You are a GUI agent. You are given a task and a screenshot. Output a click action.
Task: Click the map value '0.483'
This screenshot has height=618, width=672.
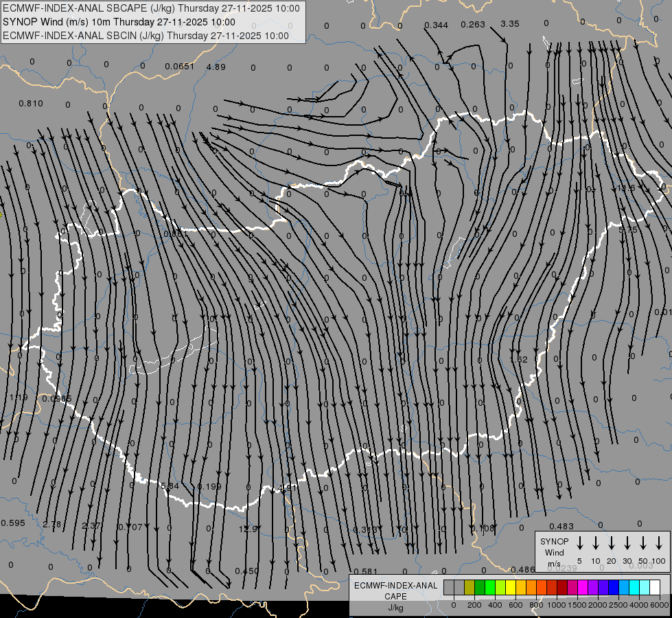561,526
